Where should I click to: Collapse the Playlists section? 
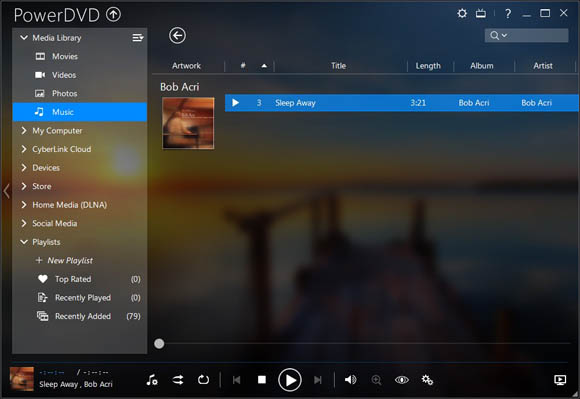coord(24,242)
